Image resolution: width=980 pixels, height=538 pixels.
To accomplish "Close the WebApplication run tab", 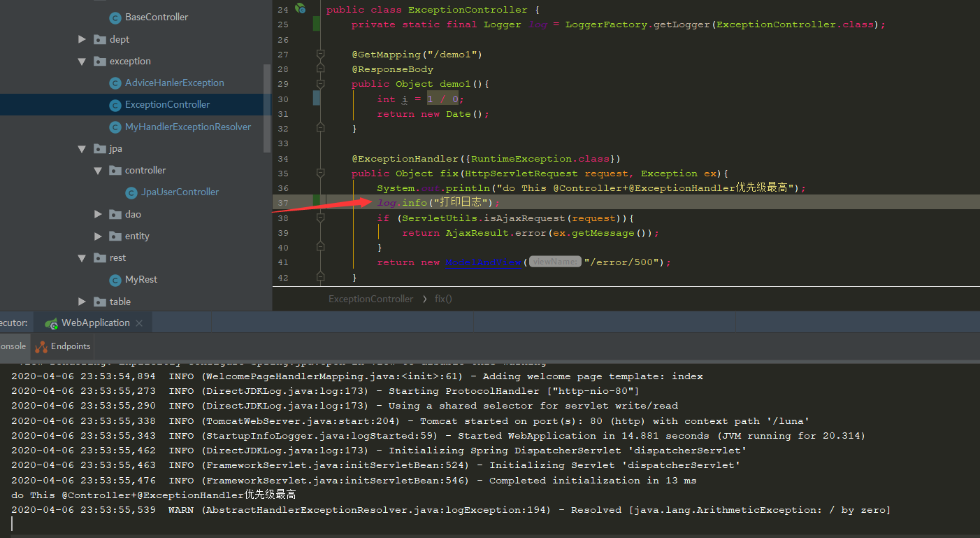I will 139,323.
